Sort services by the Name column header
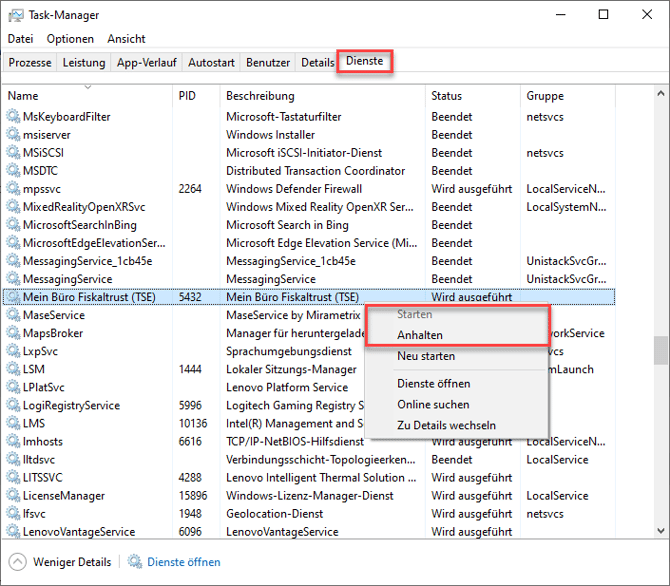Screen dimensions: 670x586 coord(23,96)
